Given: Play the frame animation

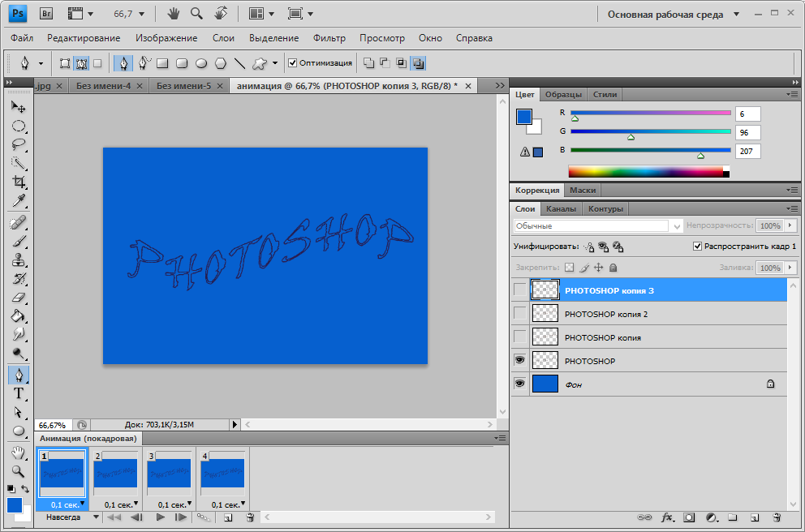Looking at the screenshot, I should click(160, 517).
